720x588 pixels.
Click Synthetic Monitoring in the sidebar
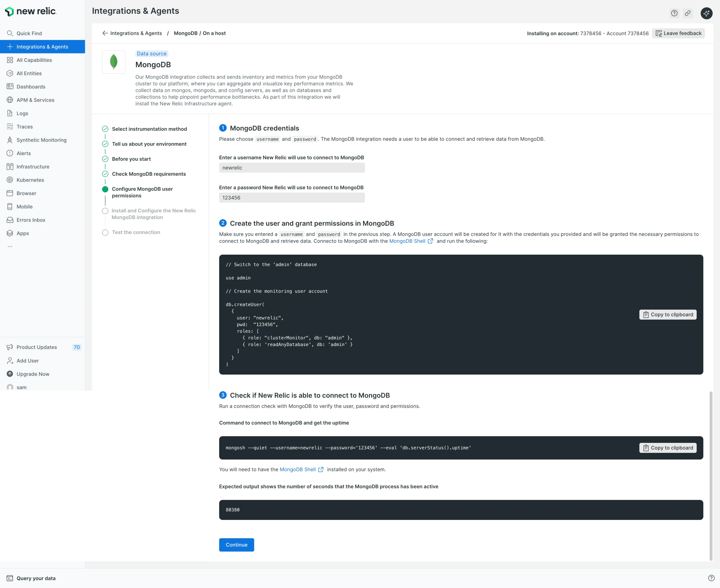click(x=42, y=140)
